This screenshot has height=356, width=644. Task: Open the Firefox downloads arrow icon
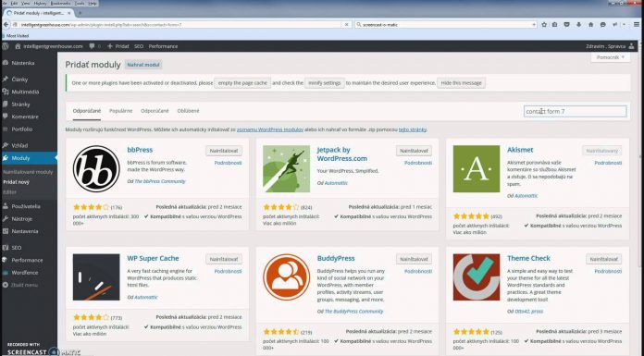(x=578, y=25)
